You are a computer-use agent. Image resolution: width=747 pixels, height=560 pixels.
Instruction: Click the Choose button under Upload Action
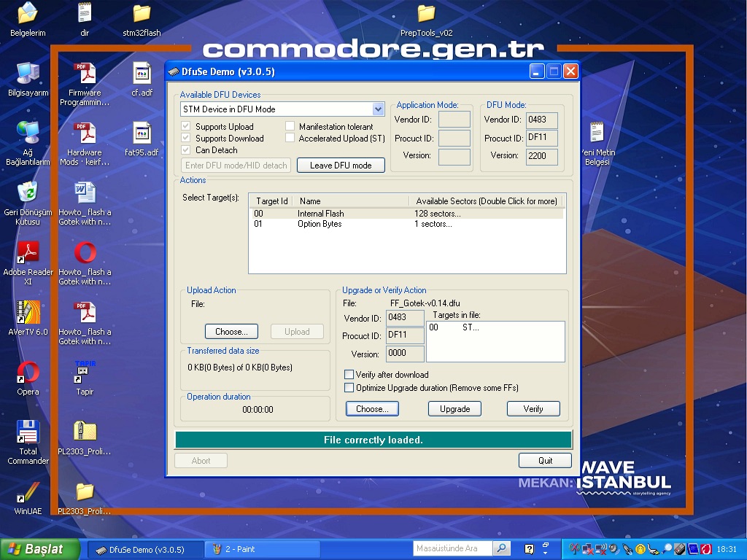point(231,332)
